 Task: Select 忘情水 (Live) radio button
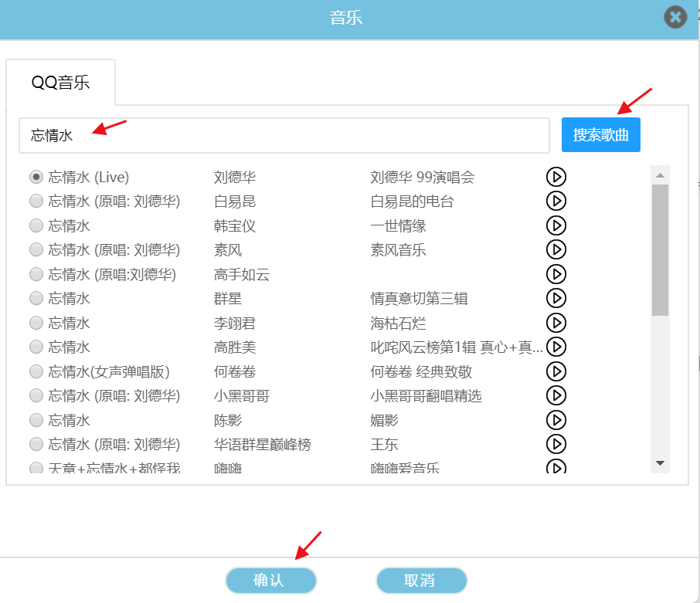(x=36, y=177)
